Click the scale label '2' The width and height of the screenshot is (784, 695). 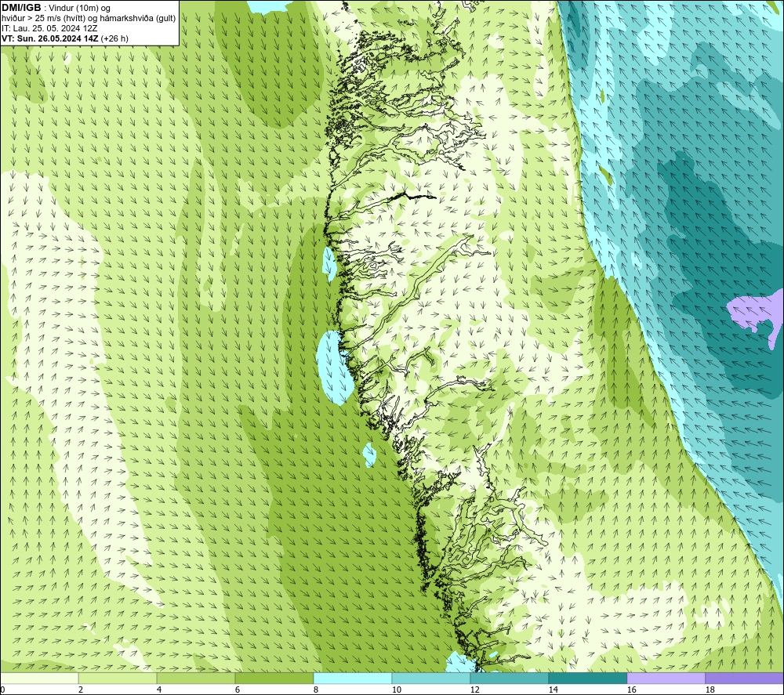point(81,690)
